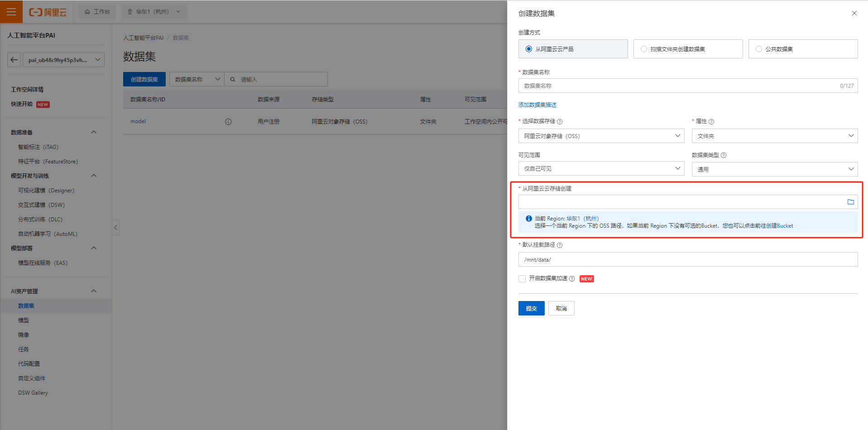Open 交互式建模（DSW） in the sidebar
868x430 pixels.
click(42, 205)
